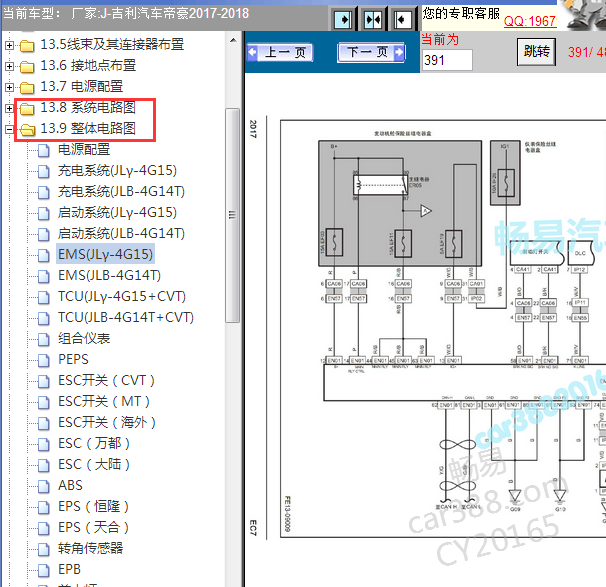Open the 13.9 整体电路图 label

pos(88,128)
